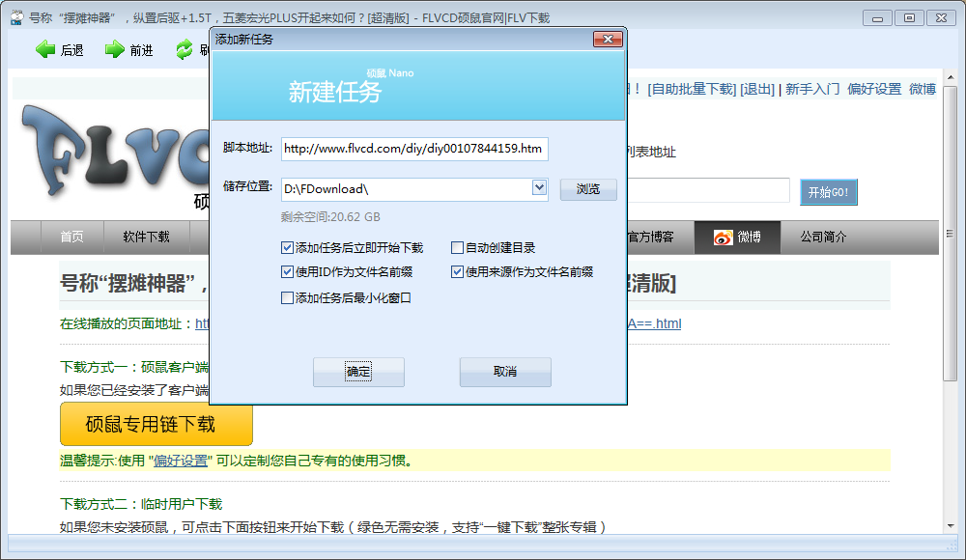Click the 硕鼠专用链下载 yellow button
Viewport: 966px width, 560px height.
pos(156,424)
